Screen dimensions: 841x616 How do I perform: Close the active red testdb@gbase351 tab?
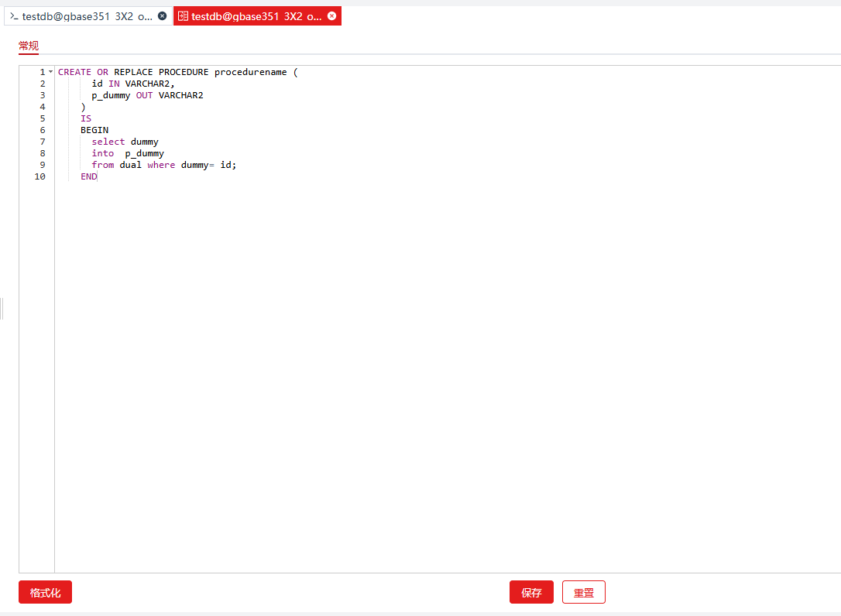coord(332,16)
